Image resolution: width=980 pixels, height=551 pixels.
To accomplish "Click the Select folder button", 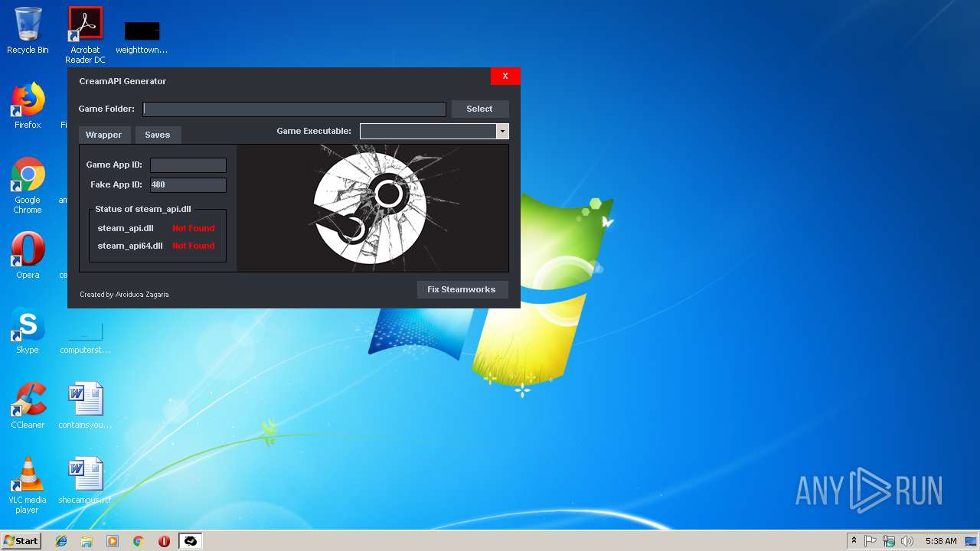I will click(479, 109).
